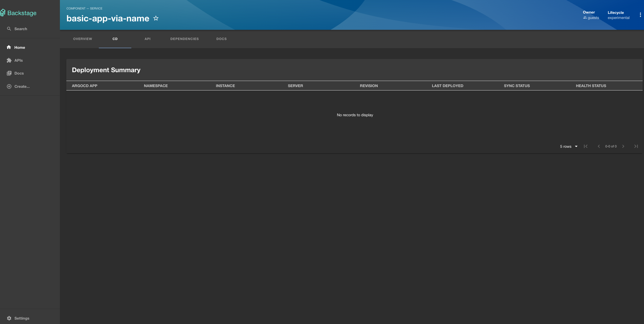
Task: Go to first page of table
Action: tap(586, 146)
